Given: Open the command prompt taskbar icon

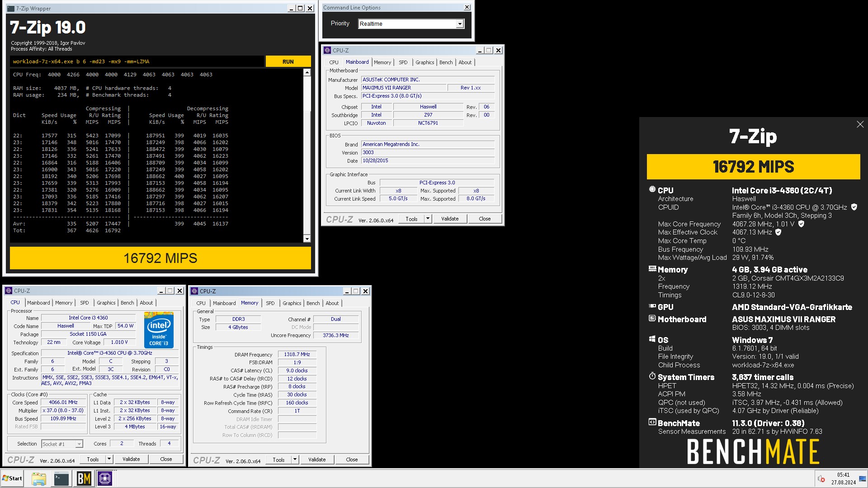Looking at the screenshot, I should tap(61, 479).
